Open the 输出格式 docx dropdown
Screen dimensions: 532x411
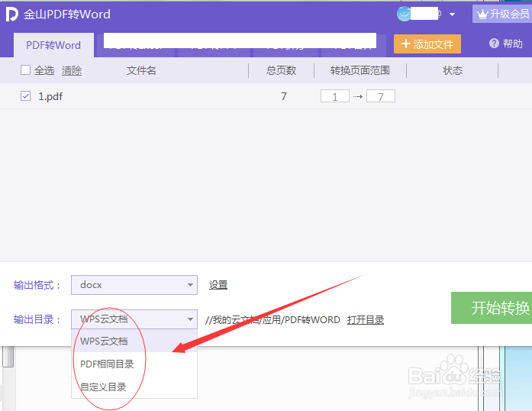(134, 285)
